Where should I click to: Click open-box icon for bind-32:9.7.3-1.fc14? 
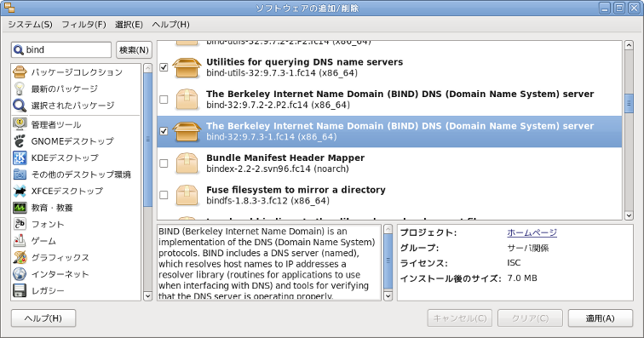[187, 131]
